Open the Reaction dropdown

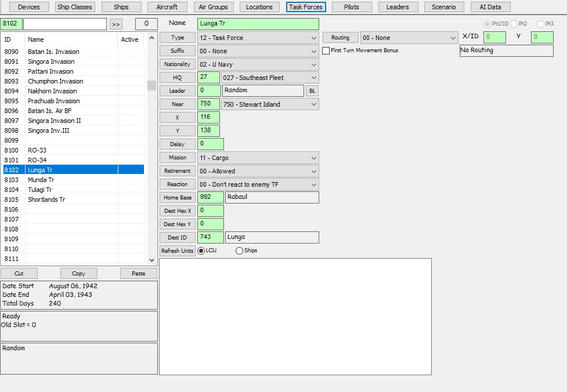tap(258, 184)
